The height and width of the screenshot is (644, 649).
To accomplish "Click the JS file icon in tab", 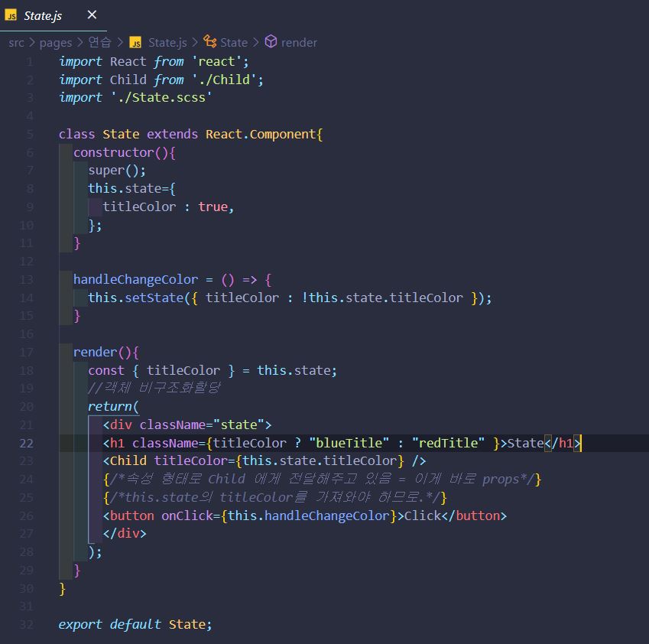I will [x=11, y=15].
